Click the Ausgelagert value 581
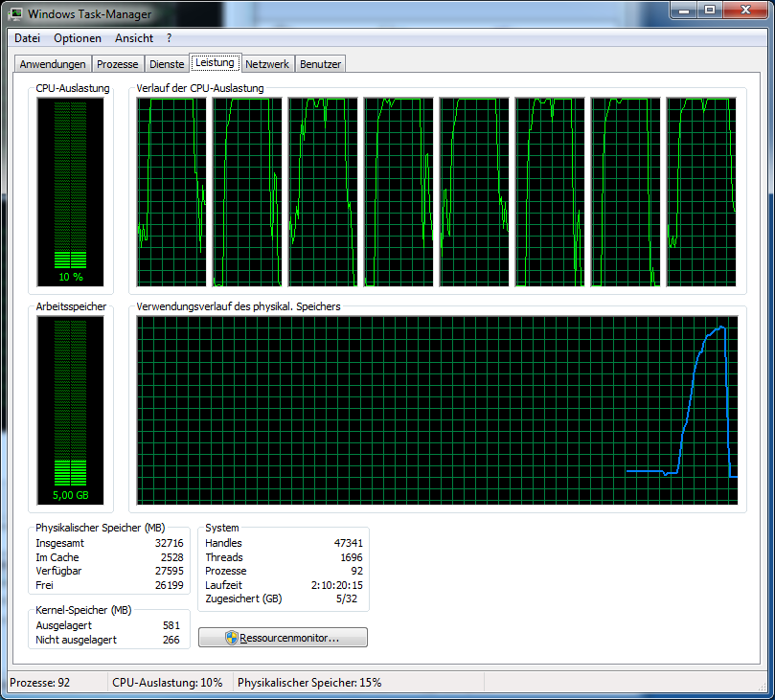 (x=171, y=625)
